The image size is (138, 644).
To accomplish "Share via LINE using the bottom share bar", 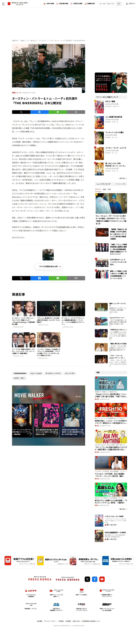I will click(x=58, y=278).
